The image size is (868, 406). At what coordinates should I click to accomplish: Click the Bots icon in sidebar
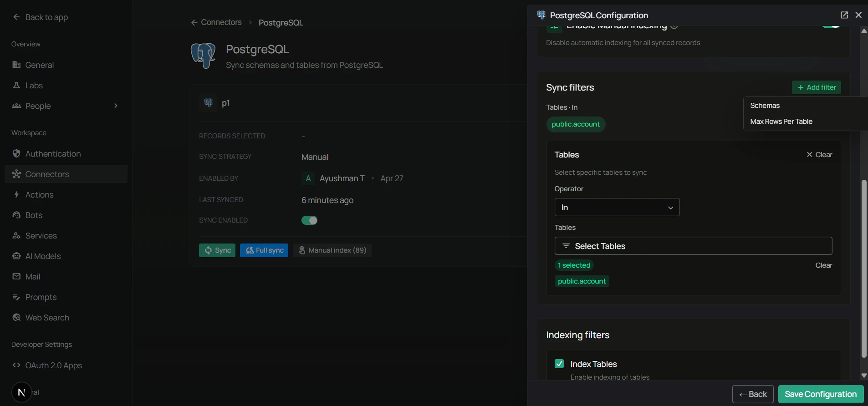tap(16, 215)
